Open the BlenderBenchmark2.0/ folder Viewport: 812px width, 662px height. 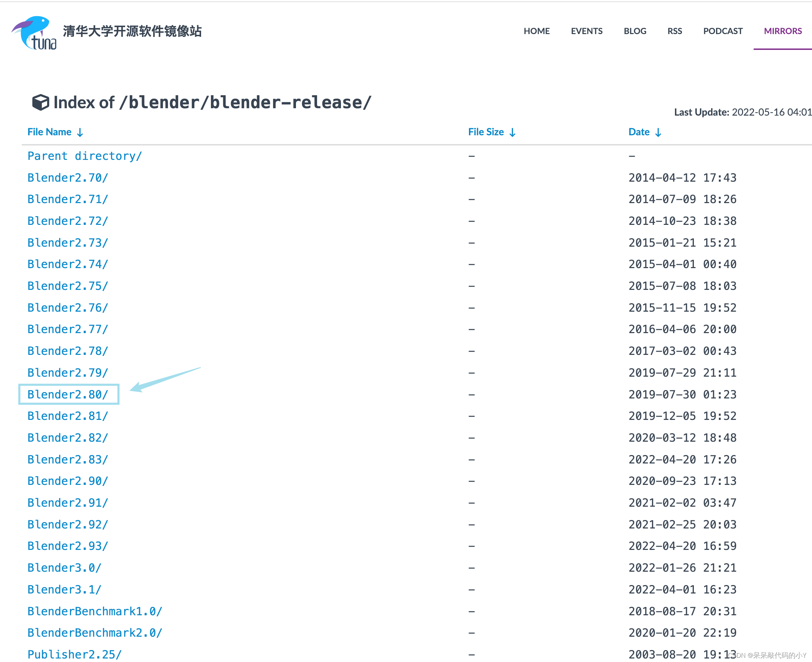coord(95,632)
